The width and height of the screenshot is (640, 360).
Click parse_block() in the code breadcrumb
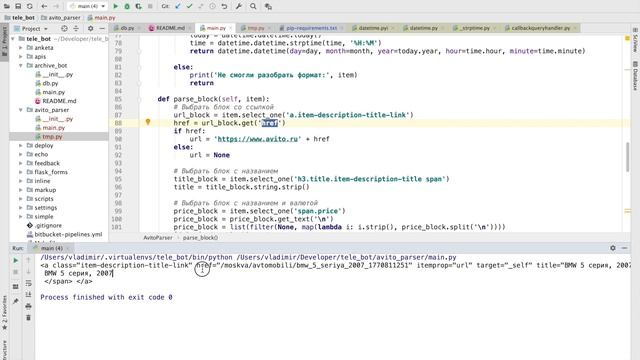click(200, 238)
